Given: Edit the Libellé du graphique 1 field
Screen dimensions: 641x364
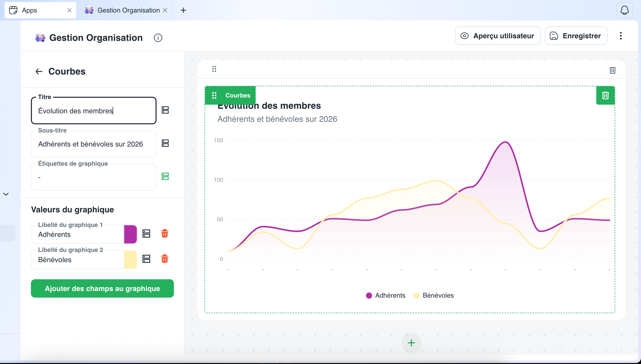Looking at the screenshot, I should tap(78, 234).
